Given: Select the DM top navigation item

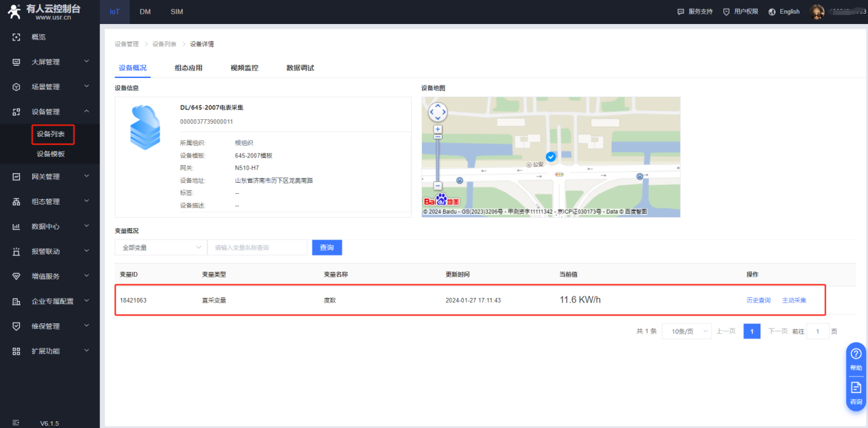Looking at the screenshot, I should [x=145, y=12].
